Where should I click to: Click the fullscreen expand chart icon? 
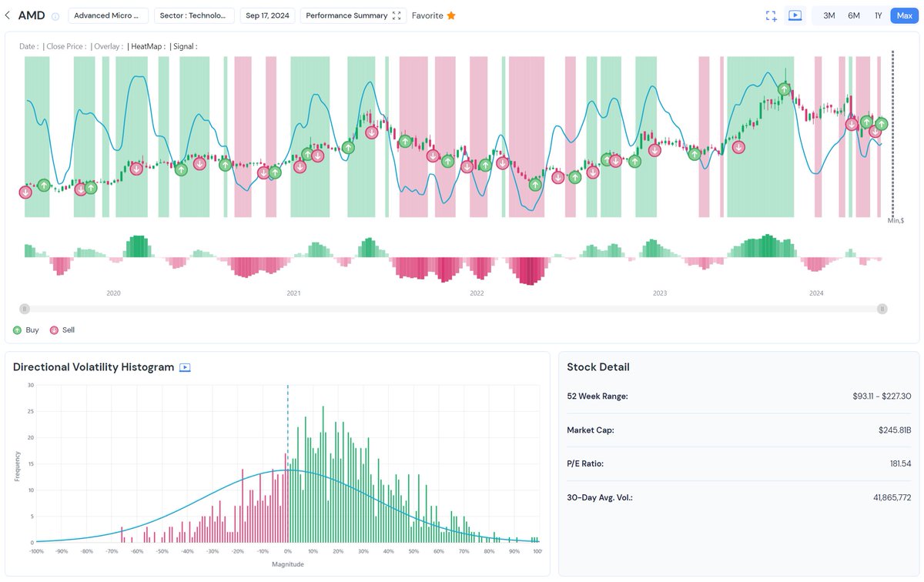click(771, 15)
